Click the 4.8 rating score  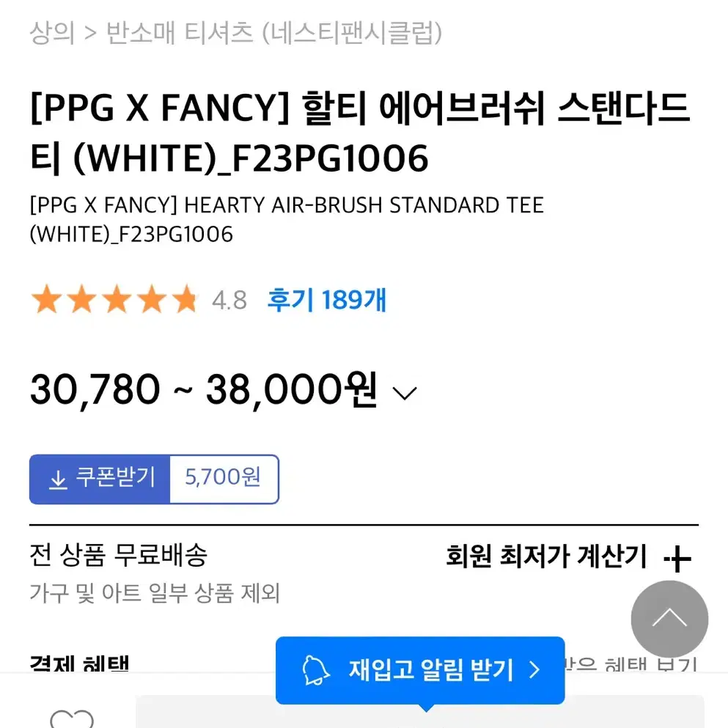pos(229,301)
